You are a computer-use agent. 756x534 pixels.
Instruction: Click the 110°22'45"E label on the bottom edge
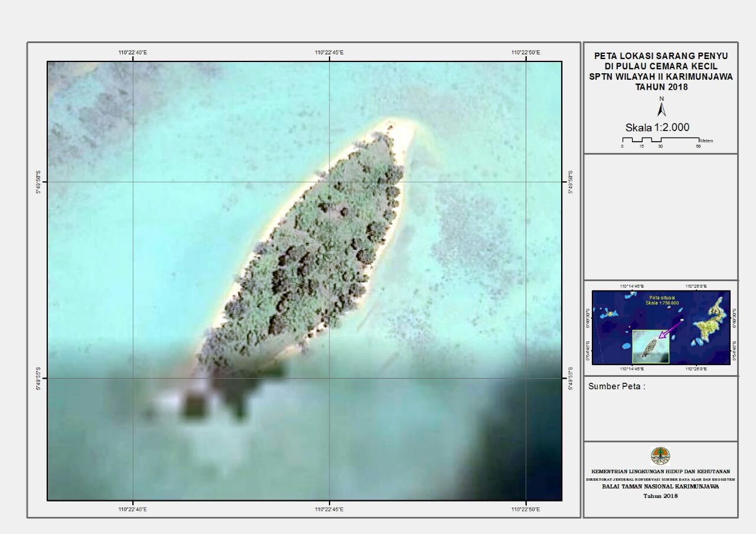point(330,509)
